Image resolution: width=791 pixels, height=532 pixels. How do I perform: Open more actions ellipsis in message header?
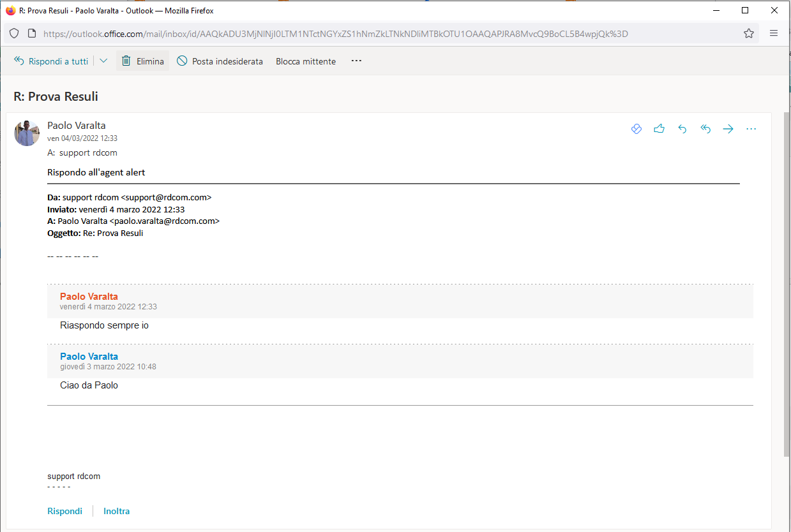[751, 129]
